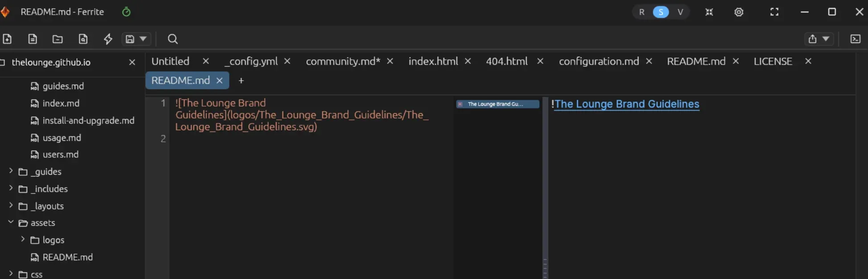Open the export options dropdown arrow

pos(826,39)
